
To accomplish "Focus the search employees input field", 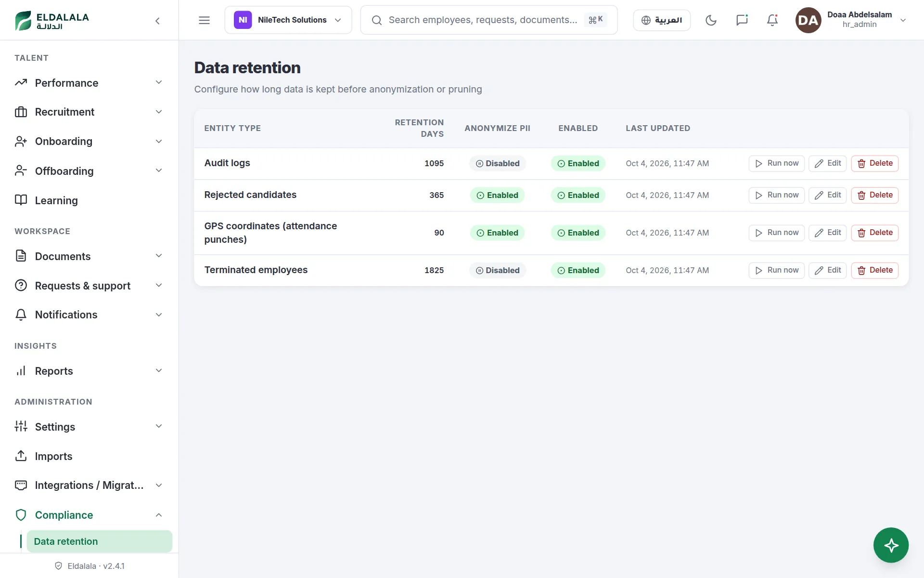I will point(488,20).
